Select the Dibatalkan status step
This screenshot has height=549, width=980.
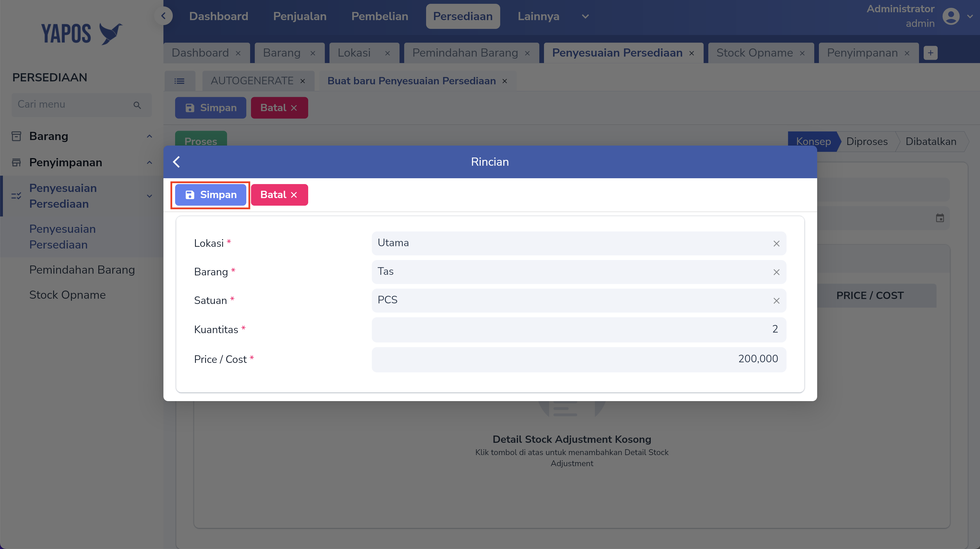pyautogui.click(x=931, y=141)
